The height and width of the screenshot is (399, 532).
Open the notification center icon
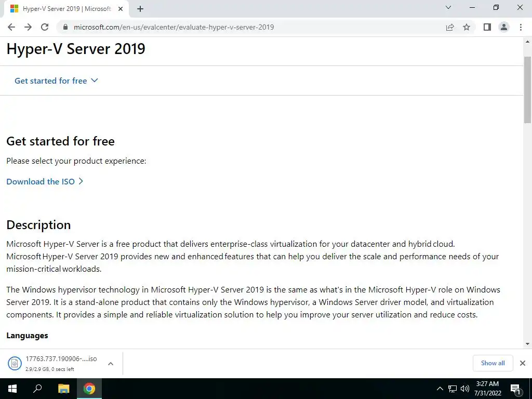(x=515, y=389)
